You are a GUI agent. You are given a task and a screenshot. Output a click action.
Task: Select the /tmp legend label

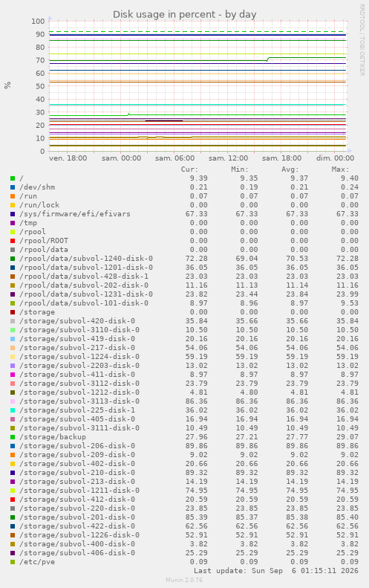[28, 223]
